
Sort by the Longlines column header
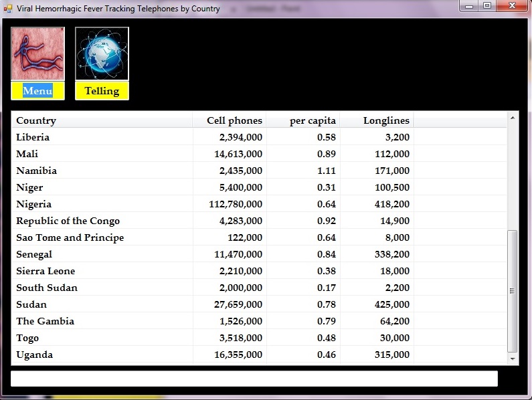pyautogui.click(x=377, y=120)
